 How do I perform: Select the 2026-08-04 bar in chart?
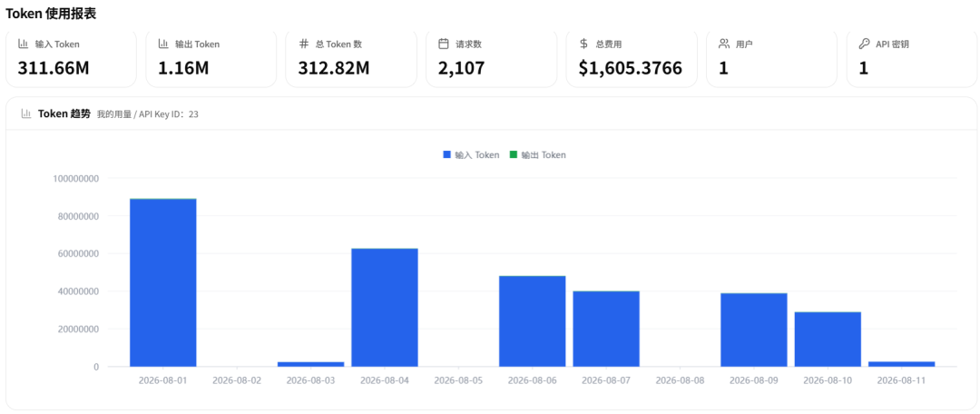[385, 308]
